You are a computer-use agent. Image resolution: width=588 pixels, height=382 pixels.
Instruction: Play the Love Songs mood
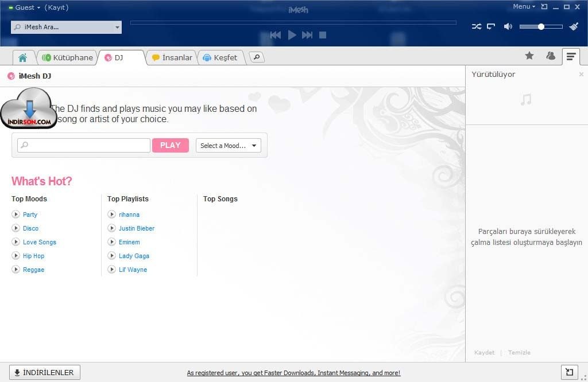point(16,242)
